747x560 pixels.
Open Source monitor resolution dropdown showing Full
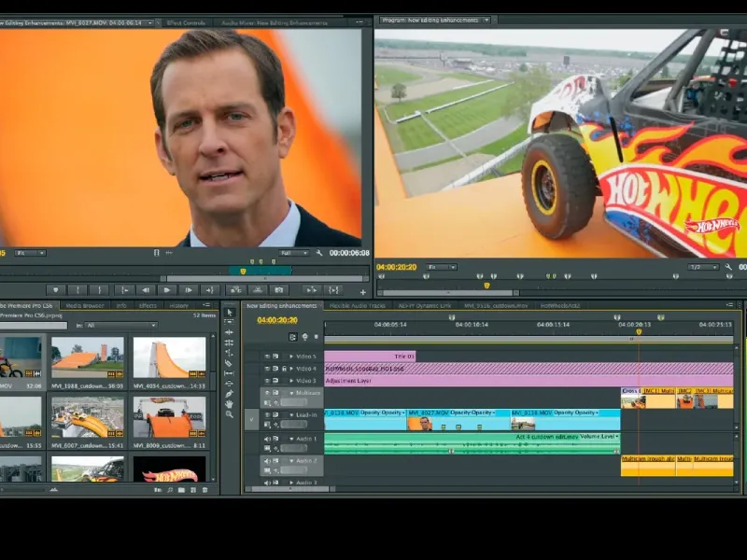pos(294,253)
